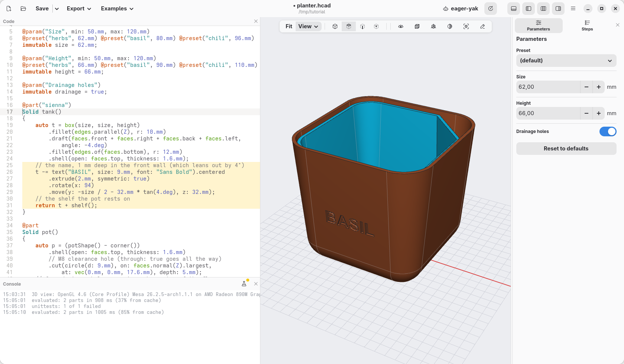Viewport: 624px width, 364px height.
Task: Create a new file with the document icon
Action: [9, 9]
